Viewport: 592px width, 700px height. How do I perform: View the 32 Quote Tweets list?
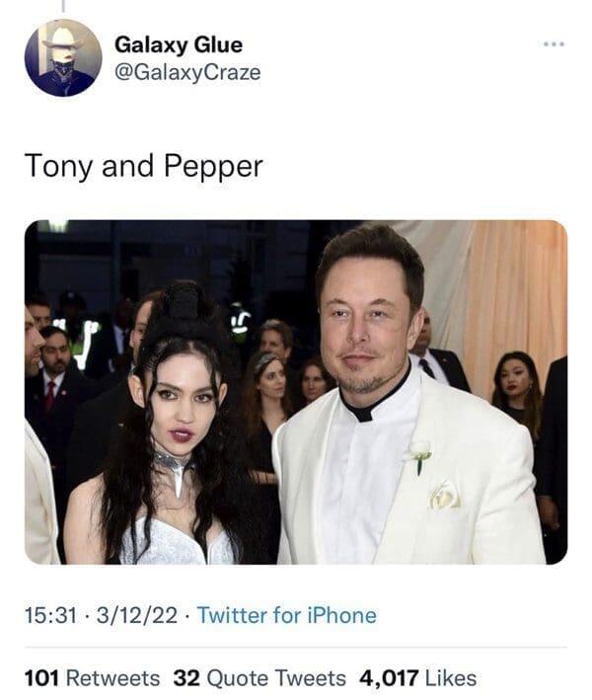[x=259, y=678]
